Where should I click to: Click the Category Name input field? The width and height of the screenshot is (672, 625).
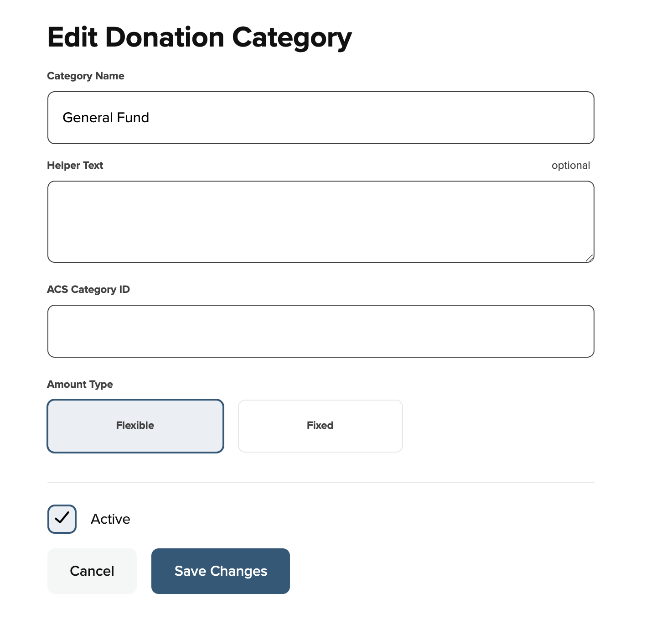click(x=320, y=118)
